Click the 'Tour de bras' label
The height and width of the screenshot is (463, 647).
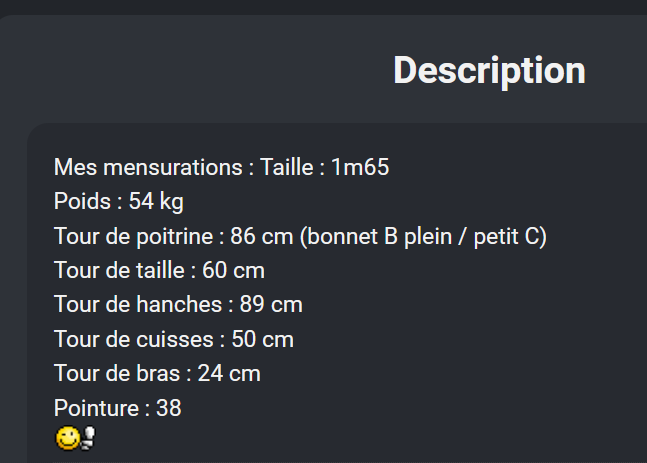[117, 373]
